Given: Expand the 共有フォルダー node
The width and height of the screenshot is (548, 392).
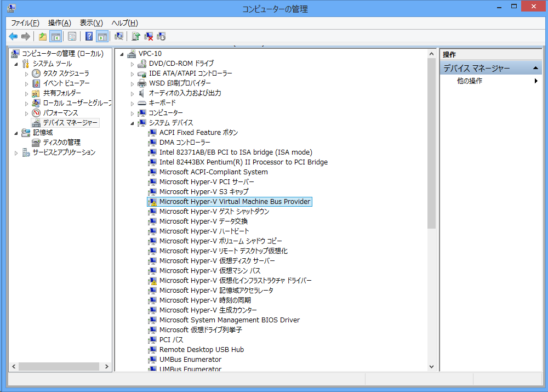Looking at the screenshot, I should click(x=26, y=94).
